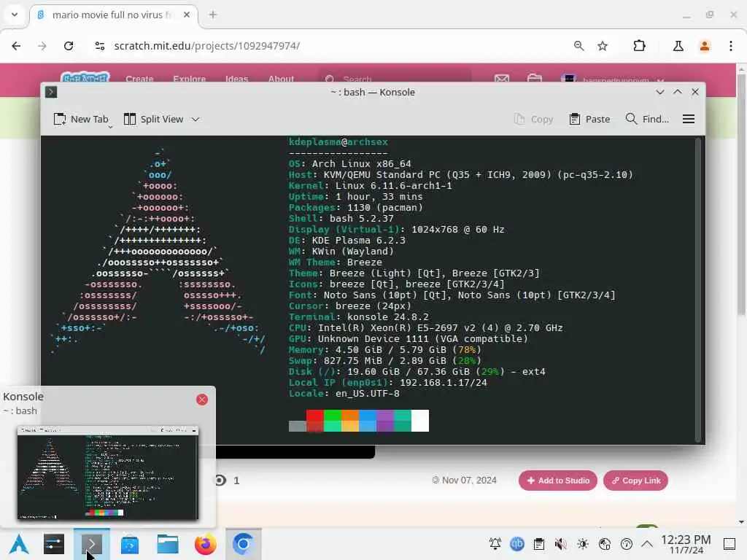Image resolution: width=747 pixels, height=560 pixels.
Task: Open Discover software center from taskbar
Action: pyautogui.click(x=130, y=544)
